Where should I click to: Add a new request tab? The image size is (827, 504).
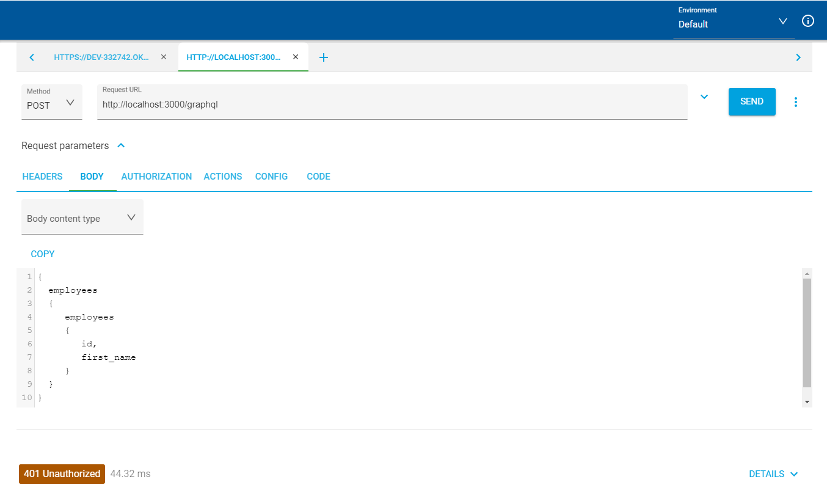click(324, 57)
